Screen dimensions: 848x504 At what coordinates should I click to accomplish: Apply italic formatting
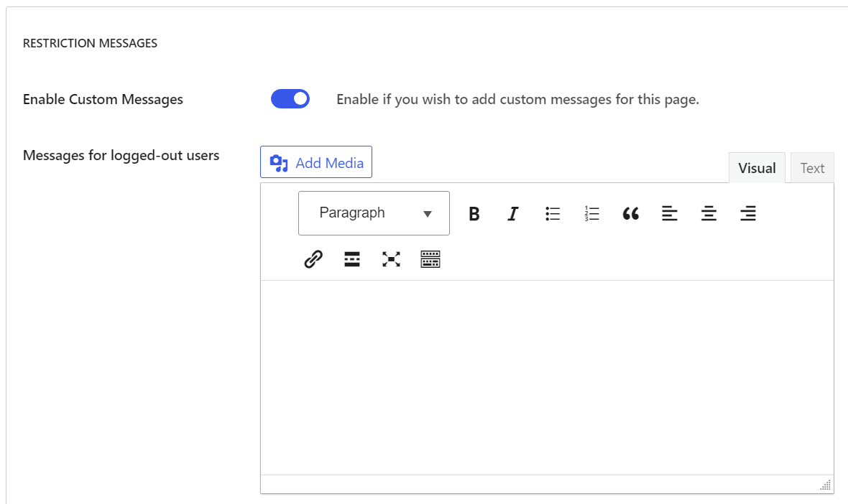513,213
